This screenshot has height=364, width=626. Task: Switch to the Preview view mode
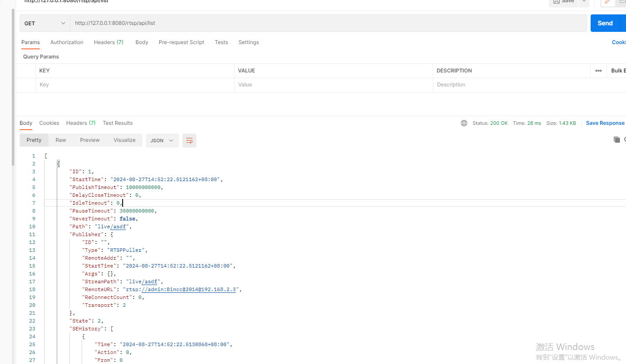90,140
